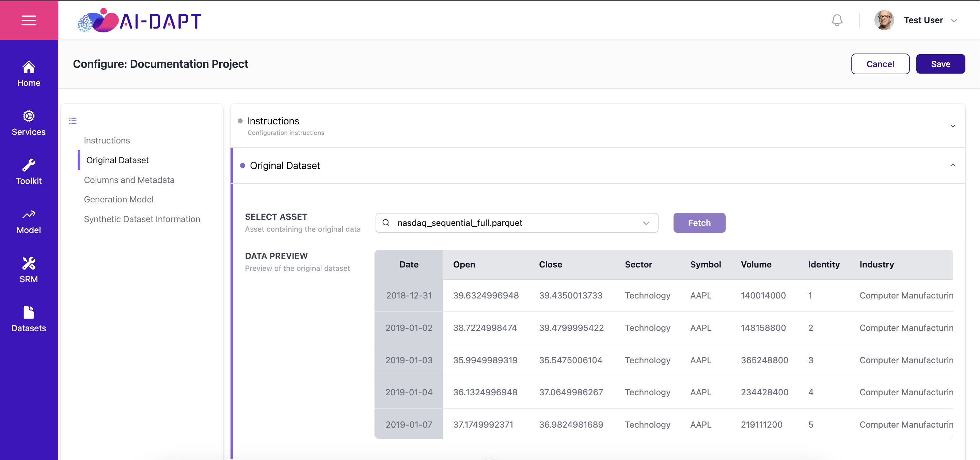
Task: Click the Instructions panel header title
Action: pyautogui.click(x=273, y=121)
